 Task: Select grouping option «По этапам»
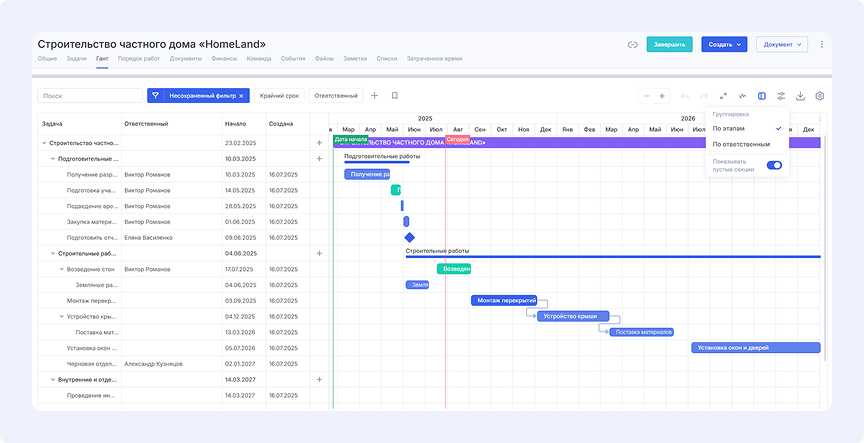point(728,128)
